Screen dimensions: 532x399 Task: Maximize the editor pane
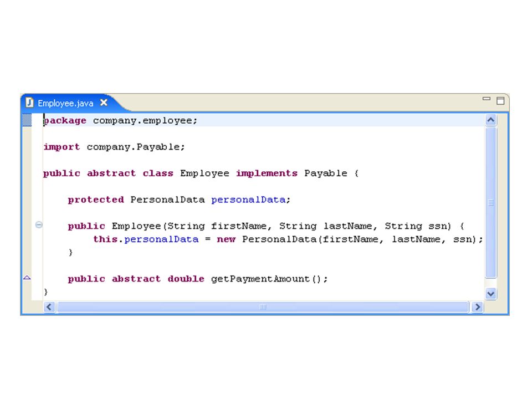click(500, 101)
